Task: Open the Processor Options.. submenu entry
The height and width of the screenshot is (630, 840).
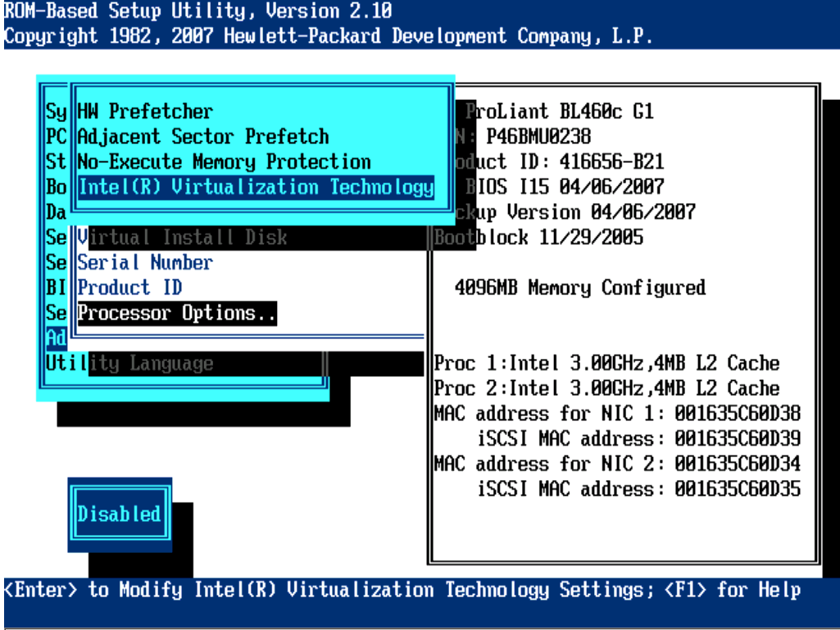Action: 177,313
